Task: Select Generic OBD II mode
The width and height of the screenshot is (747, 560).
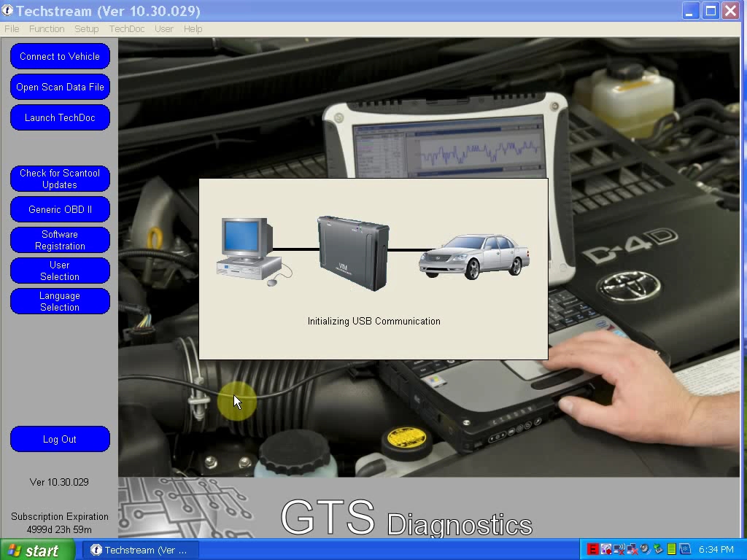Action: click(x=60, y=209)
